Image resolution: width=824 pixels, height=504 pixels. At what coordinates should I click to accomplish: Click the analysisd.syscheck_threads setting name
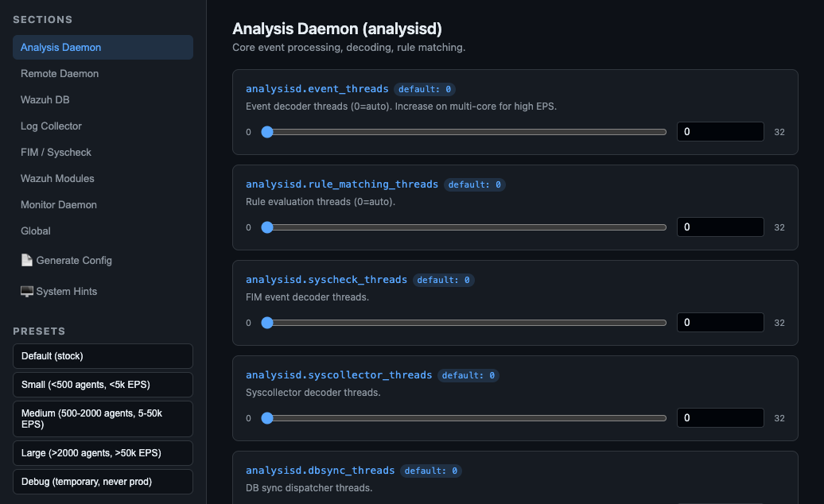coord(326,280)
